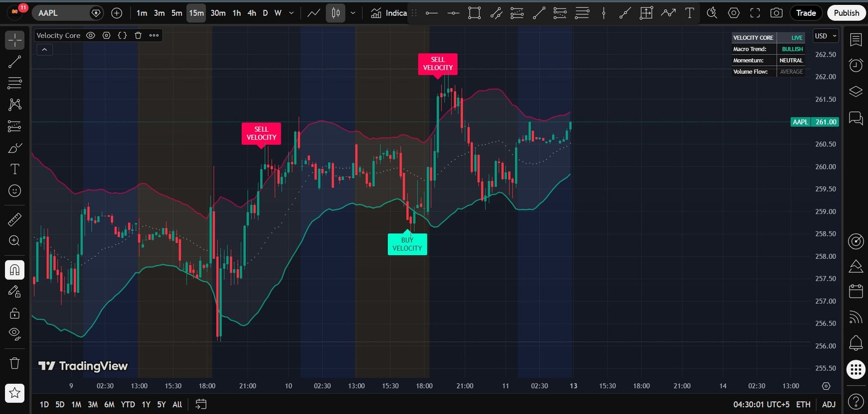Toggle ADJ adjusted data setting
This screenshot has width=868, height=414.
click(x=828, y=404)
